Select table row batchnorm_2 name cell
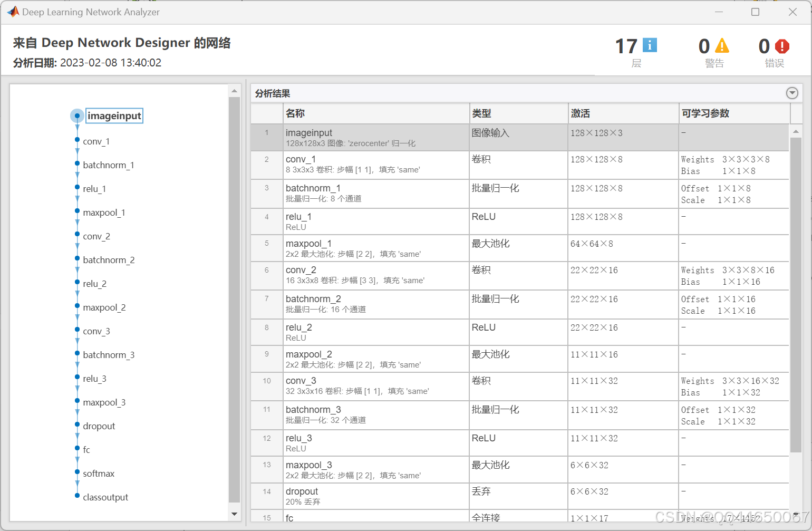Viewport: 812px width, 531px height. pos(376,304)
